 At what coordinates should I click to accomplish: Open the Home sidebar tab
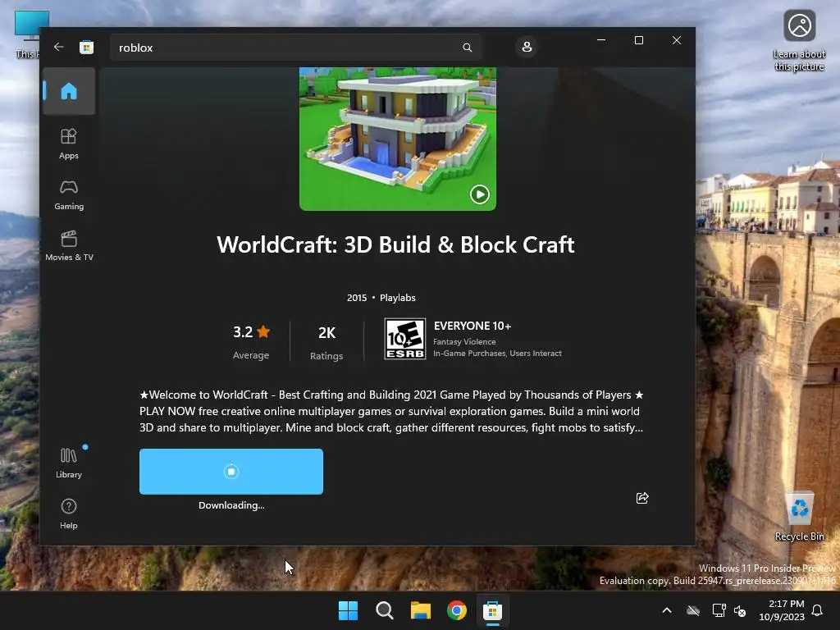pyautogui.click(x=69, y=91)
